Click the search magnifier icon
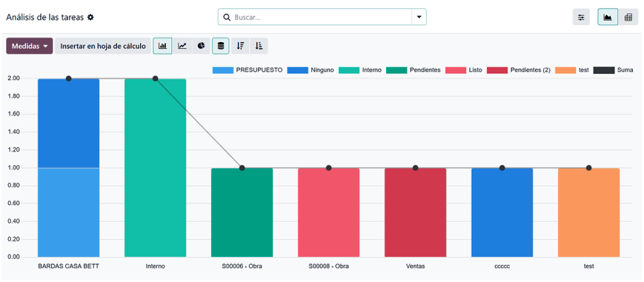Screen dimensions: 644x282 [x=226, y=17]
